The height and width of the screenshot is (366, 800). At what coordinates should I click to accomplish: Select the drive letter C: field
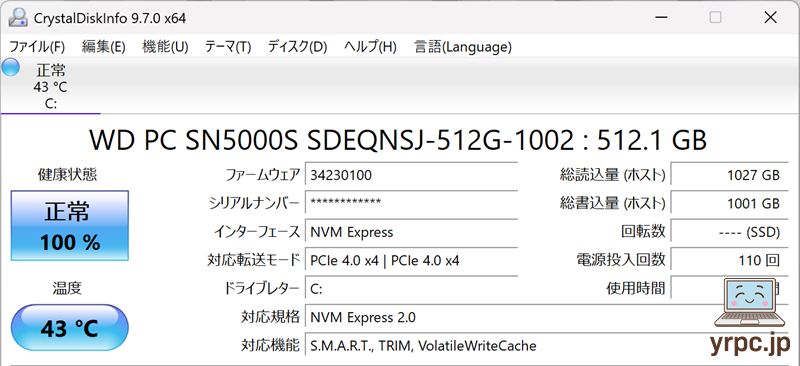(411, 289)
